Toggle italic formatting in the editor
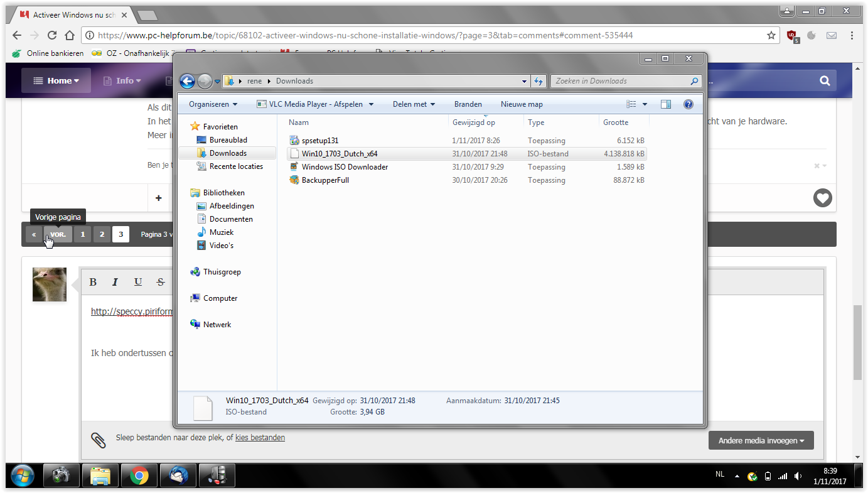 [115, 282]
